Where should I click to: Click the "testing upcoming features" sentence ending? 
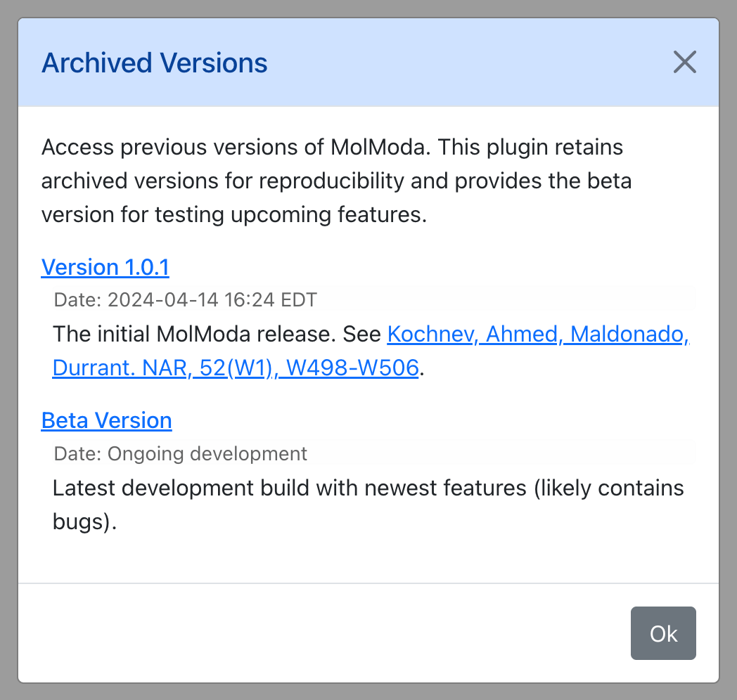click(291, 215)
